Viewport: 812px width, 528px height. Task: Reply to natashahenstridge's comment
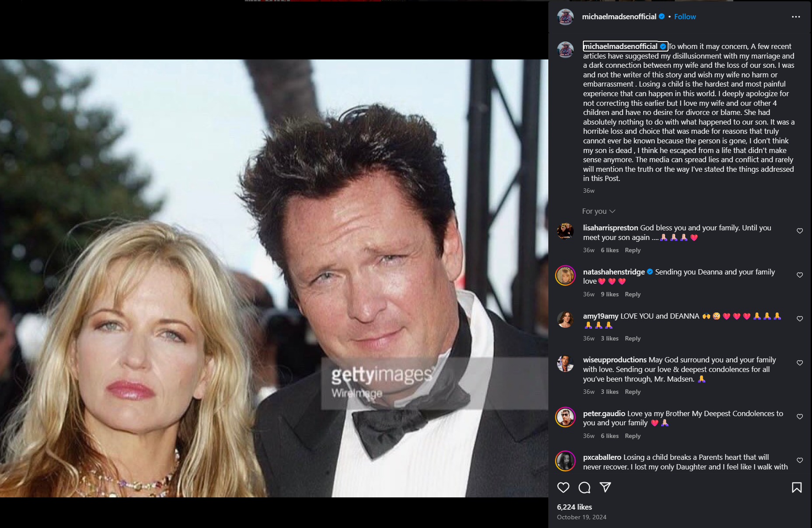[632, 294]
